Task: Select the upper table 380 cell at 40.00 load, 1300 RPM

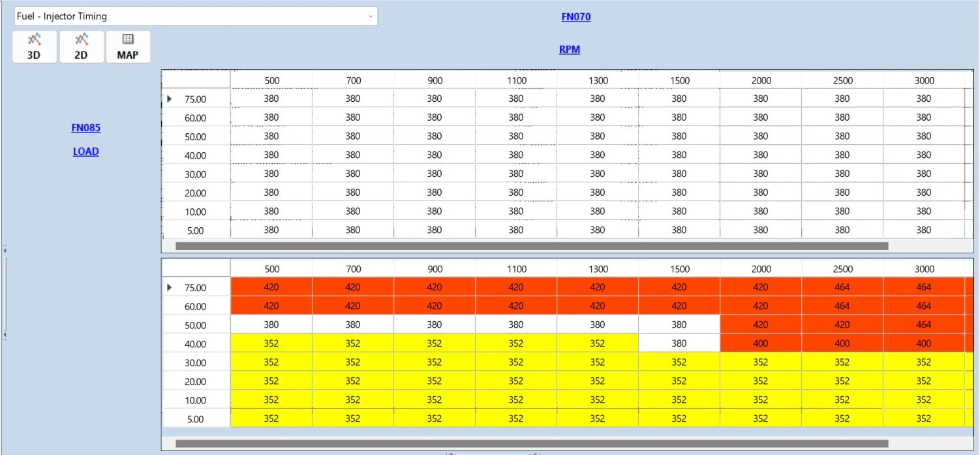Action: (598, 155)
